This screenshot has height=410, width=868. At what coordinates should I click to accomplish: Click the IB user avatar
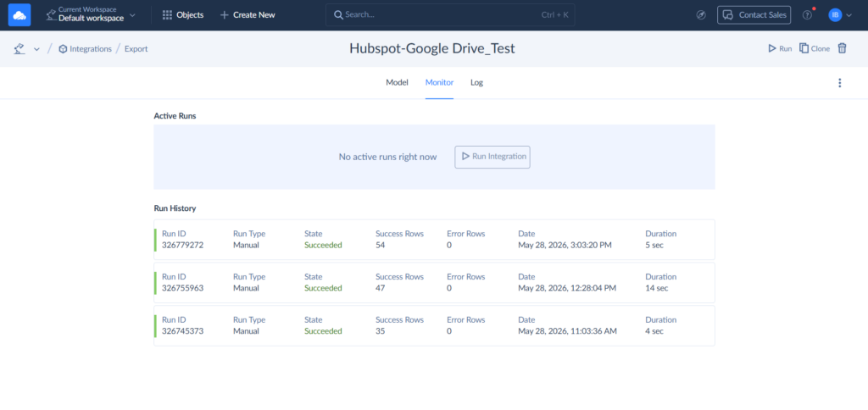click(835, 15)
